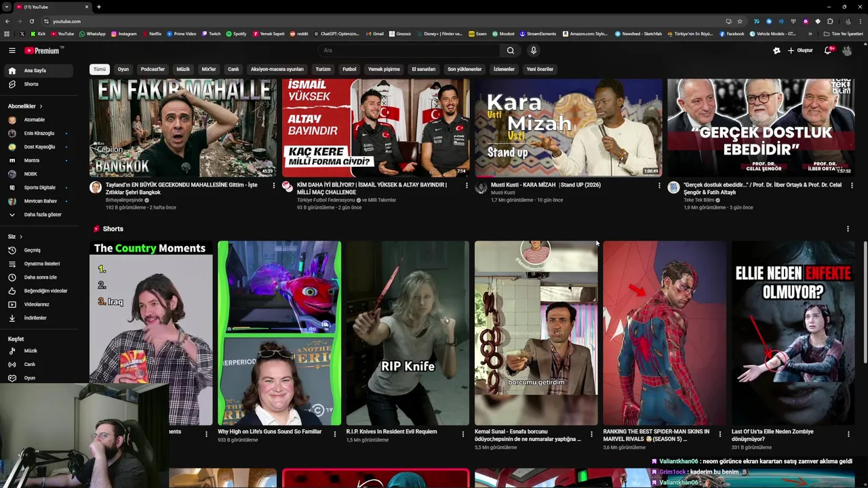Open the RIP Knife short
This screenshot has width=868, height=488.
[x=408, y=333]
